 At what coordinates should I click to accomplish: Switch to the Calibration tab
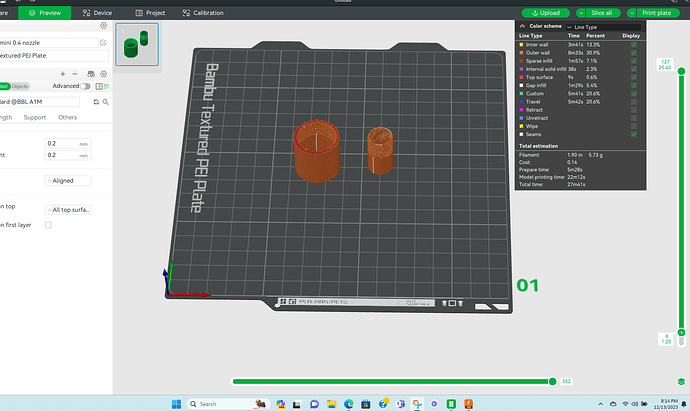[x=203, y=13]
